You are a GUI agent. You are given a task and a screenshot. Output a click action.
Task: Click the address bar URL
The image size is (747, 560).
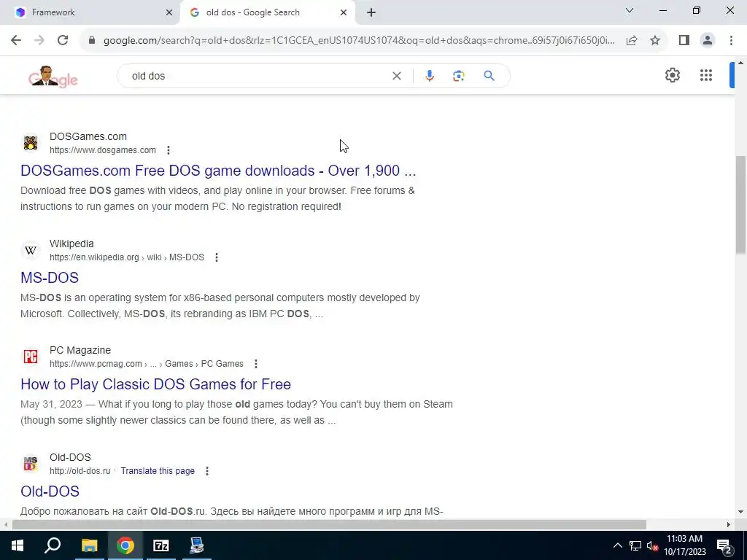[x=359, y=41]
